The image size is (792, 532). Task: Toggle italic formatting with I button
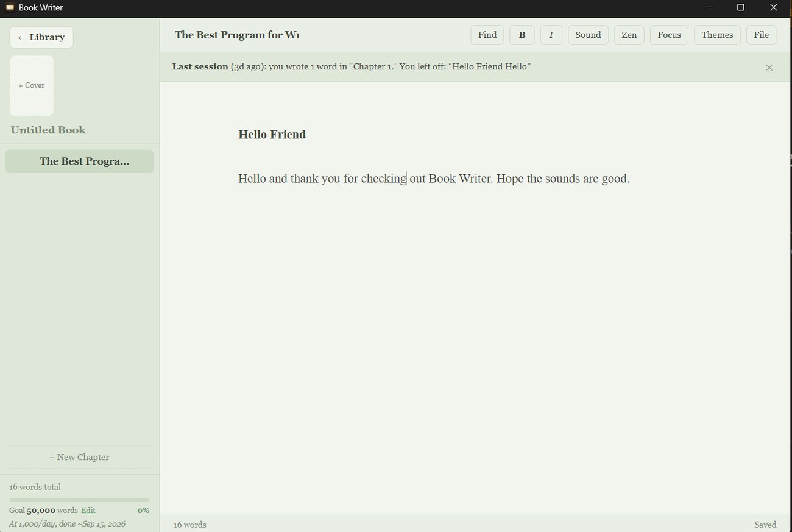pyautogui.click(x=551, y=35)
